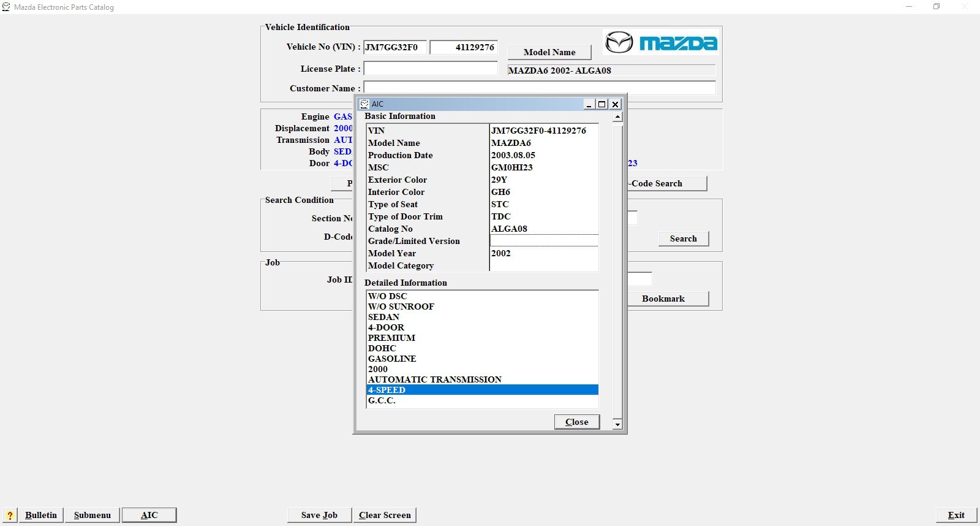980x526 pixels.
Task: Click Type of Seat value STC
Action: 544,204
